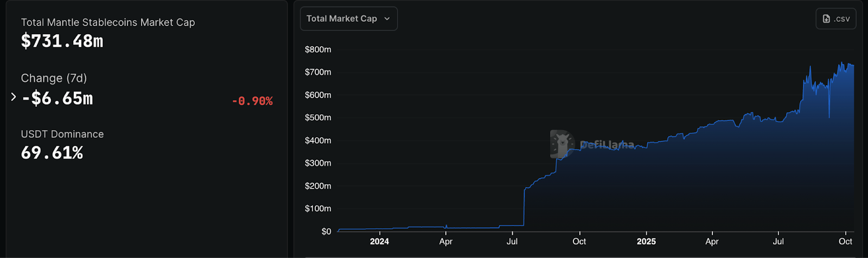The width and height of the screenshot is (868, 258).
Task: Click the $0 y-axis label
Action: [326, 231]
